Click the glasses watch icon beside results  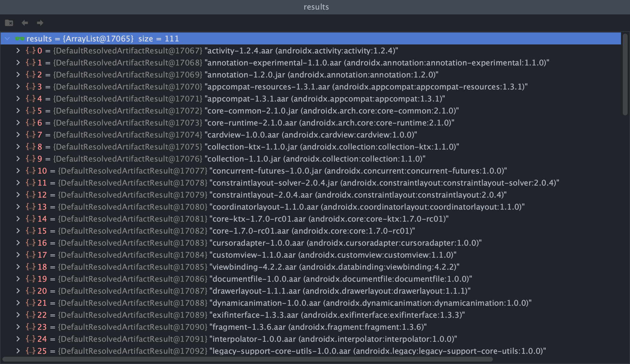(20, 39)
